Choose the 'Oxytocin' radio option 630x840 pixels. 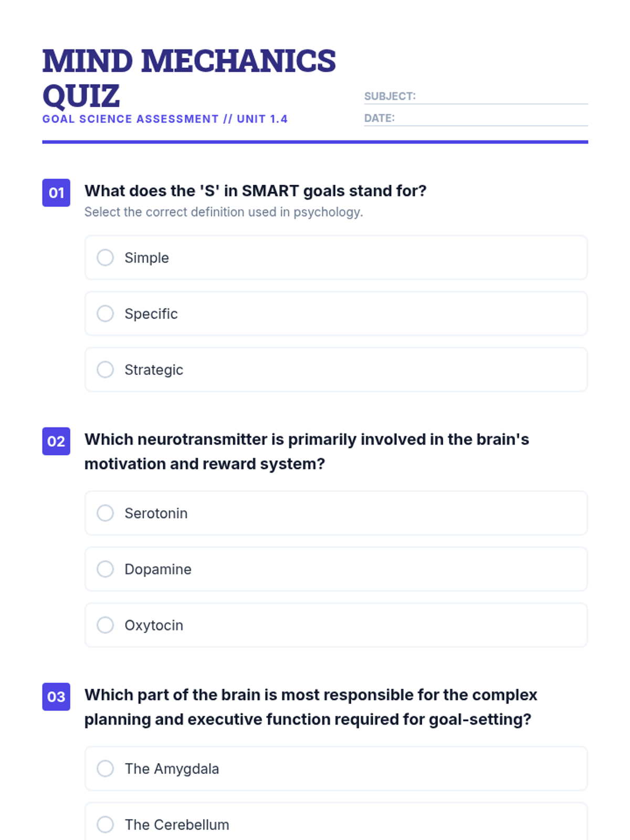tap(105, 625)
